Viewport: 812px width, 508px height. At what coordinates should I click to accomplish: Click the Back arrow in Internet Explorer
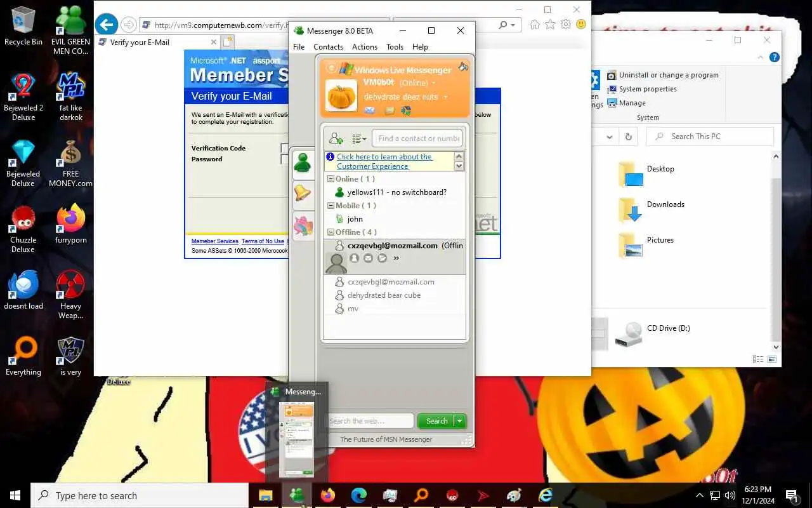click(106, 25)
